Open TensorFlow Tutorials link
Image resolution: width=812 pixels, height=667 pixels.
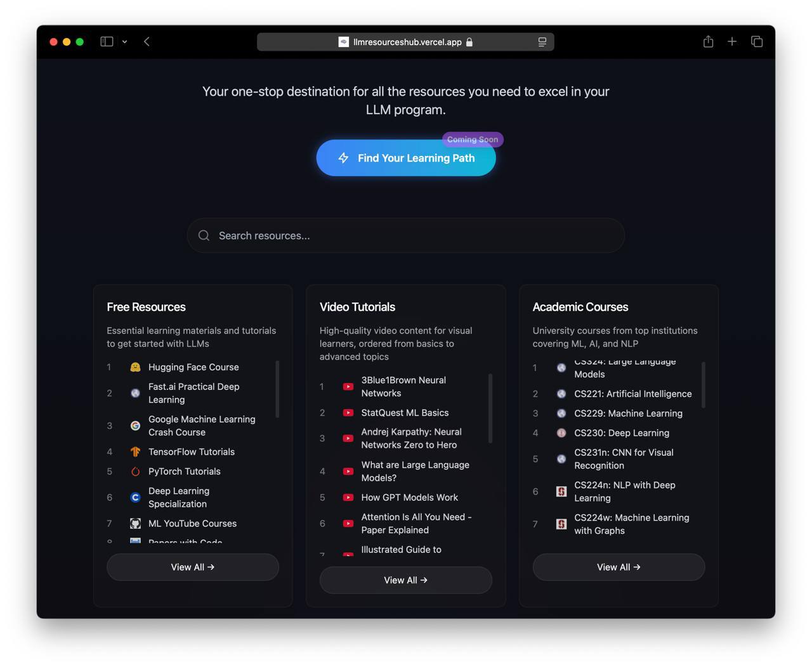click(192, 452)
